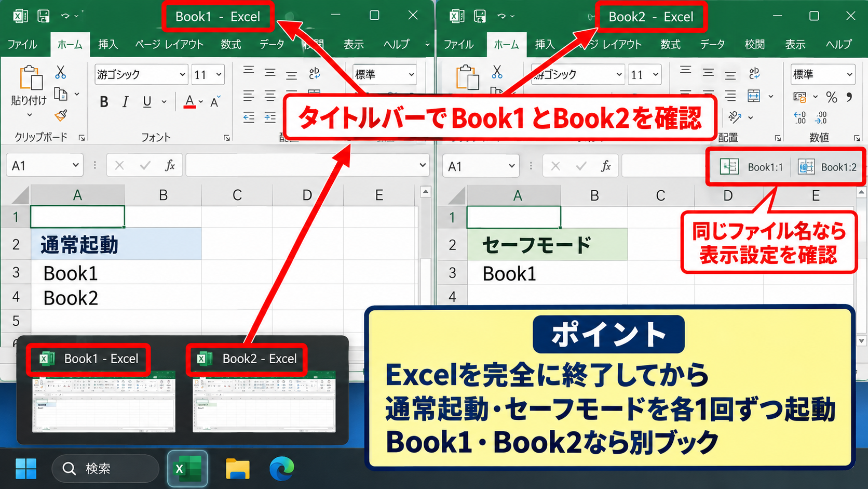This screenshot has width=868, height=489.
Task: Open font size 11 dropdown in Book1
Action: click(x=219, y=75)
